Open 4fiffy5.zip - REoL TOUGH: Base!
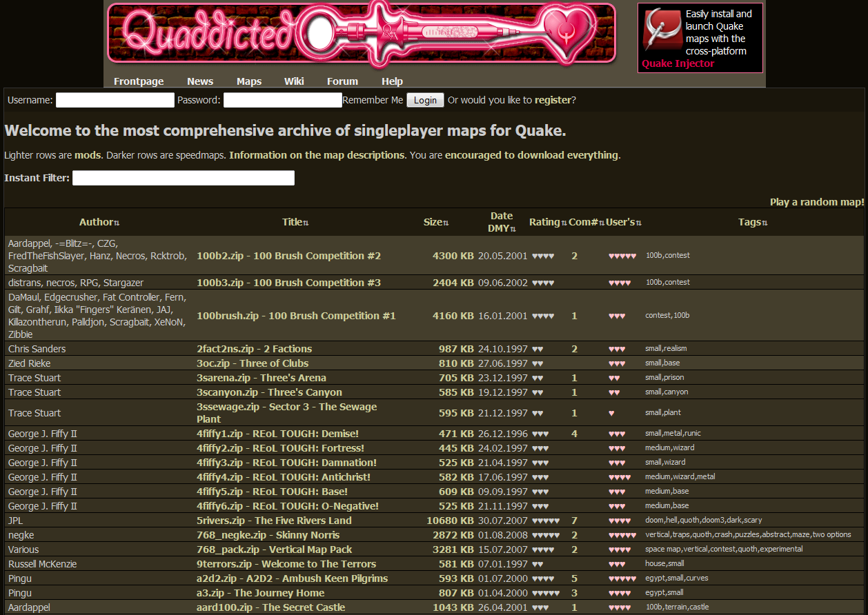The height and width of the screenshot is (615, 868). (x=272, y=492)
